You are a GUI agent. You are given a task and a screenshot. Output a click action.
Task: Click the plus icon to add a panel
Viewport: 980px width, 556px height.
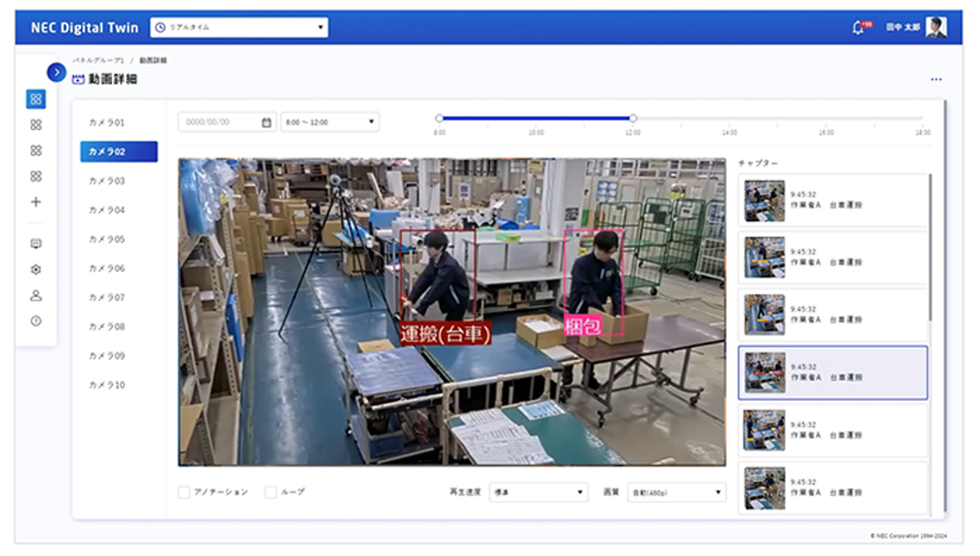36,202
